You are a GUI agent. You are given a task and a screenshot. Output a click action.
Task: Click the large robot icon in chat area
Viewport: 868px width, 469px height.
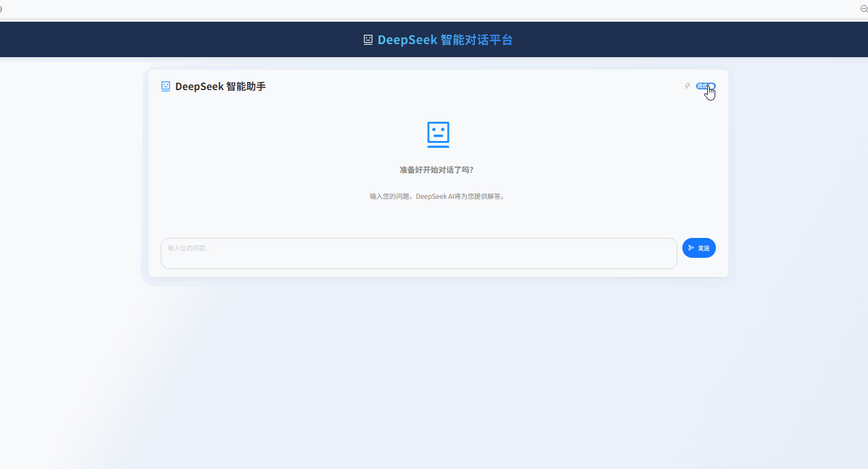point(438,135)
